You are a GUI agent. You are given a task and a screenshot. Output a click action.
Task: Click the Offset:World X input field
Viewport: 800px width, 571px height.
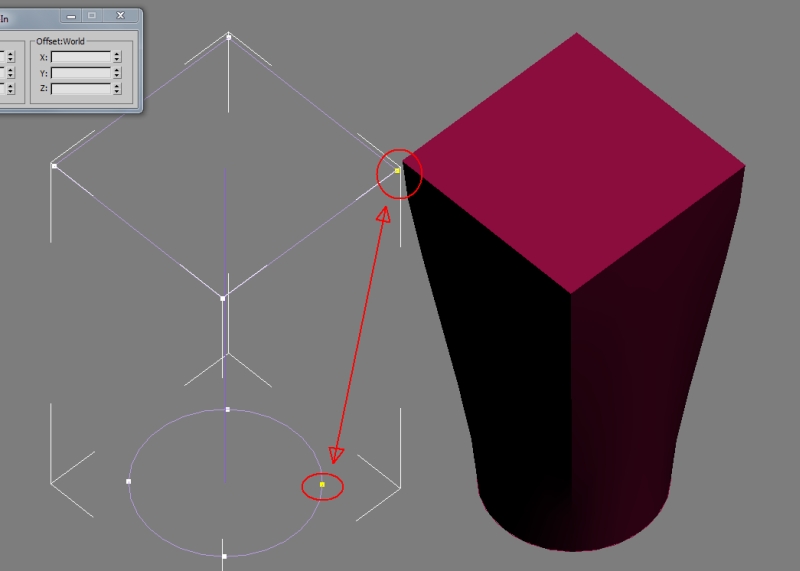click(81, 57)
